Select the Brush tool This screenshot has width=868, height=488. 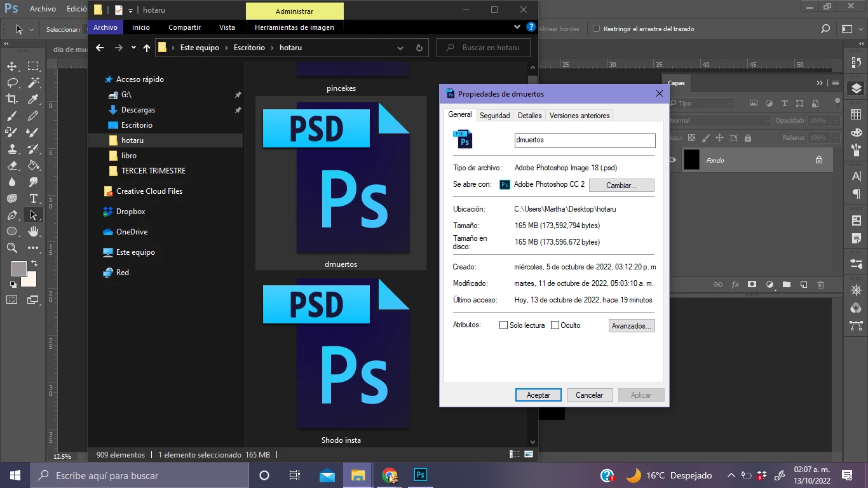12,116
